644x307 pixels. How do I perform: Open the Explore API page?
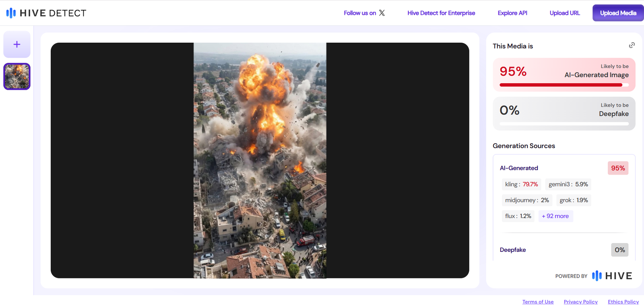pos(512,13)
